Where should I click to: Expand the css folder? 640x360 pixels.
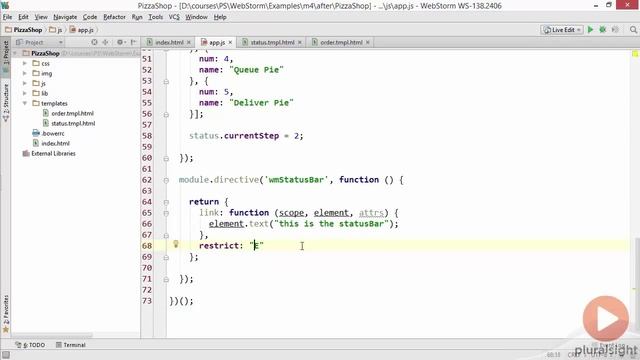(25, 63)
